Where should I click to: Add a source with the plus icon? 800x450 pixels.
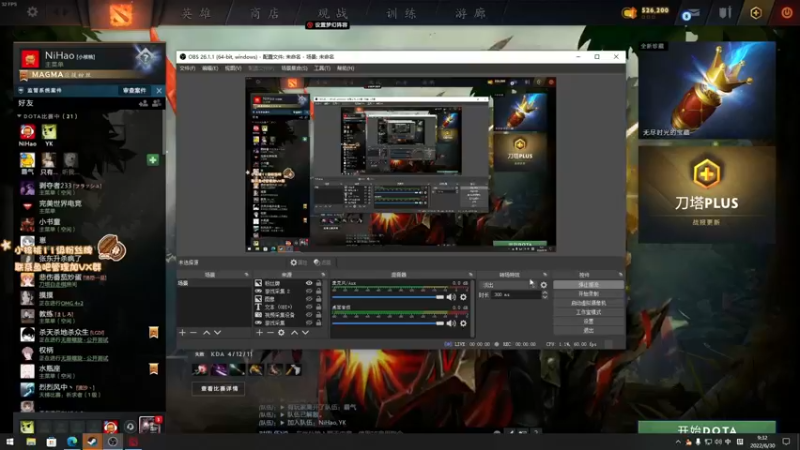(x=259, y=333)
